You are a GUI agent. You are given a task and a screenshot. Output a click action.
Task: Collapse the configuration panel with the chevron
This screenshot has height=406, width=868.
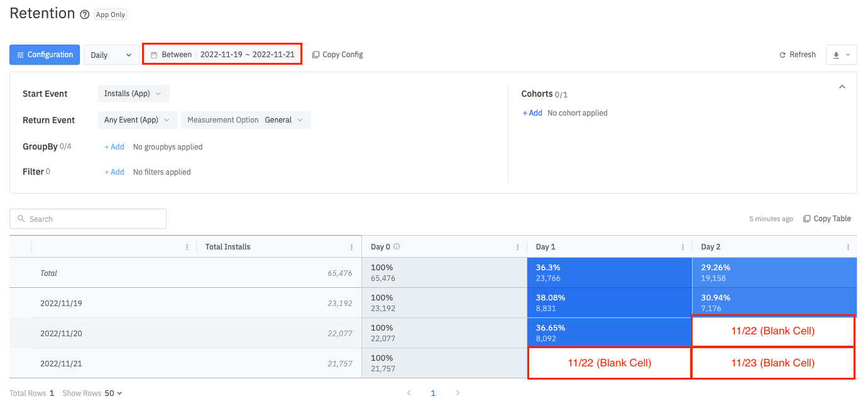842,87
